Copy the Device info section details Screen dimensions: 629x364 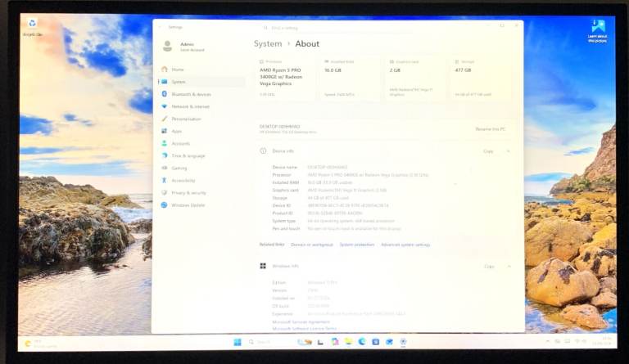[488, 151]
